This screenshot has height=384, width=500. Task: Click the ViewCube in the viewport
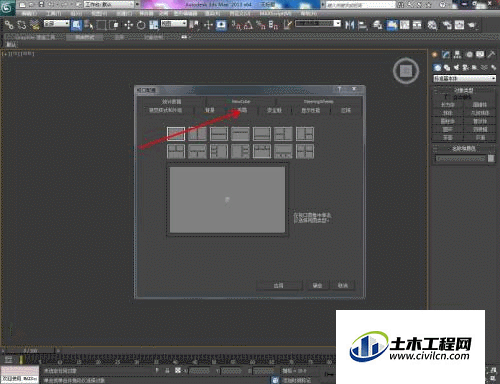pos(406,71)
